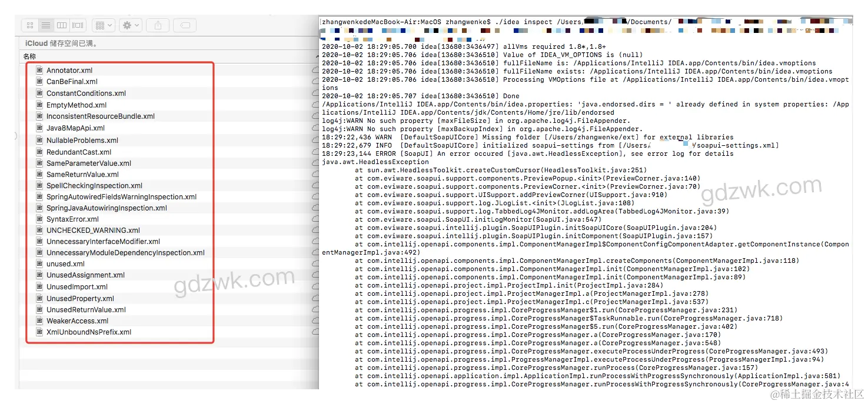Click the file icon of NullableProblems.xml
Viewport: 868px width, 404px height.
40,140
